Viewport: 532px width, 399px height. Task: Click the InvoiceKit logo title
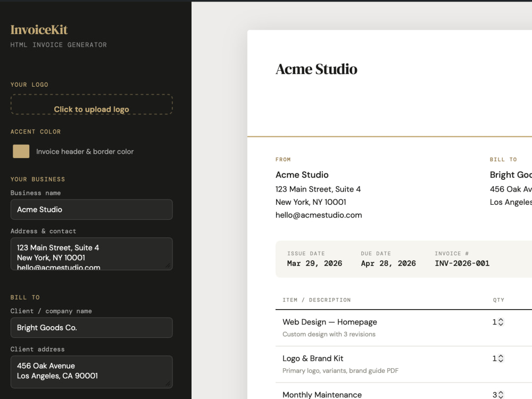coord(39,30)
